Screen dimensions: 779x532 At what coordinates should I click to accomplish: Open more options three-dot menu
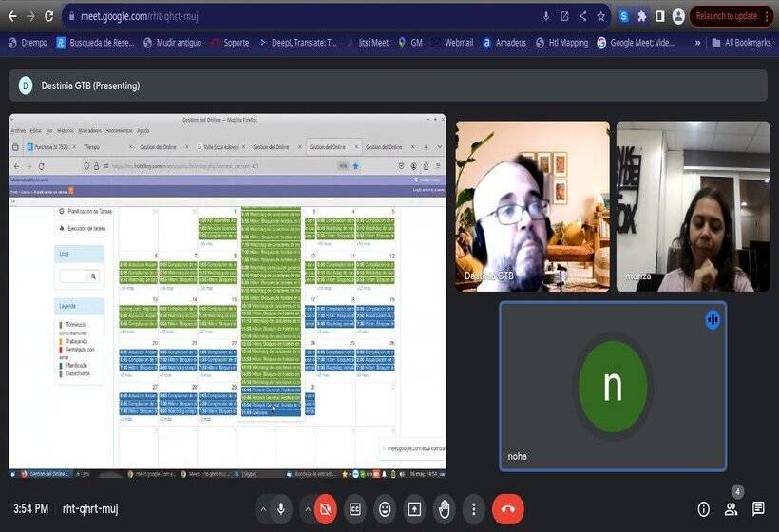point(473,509)
